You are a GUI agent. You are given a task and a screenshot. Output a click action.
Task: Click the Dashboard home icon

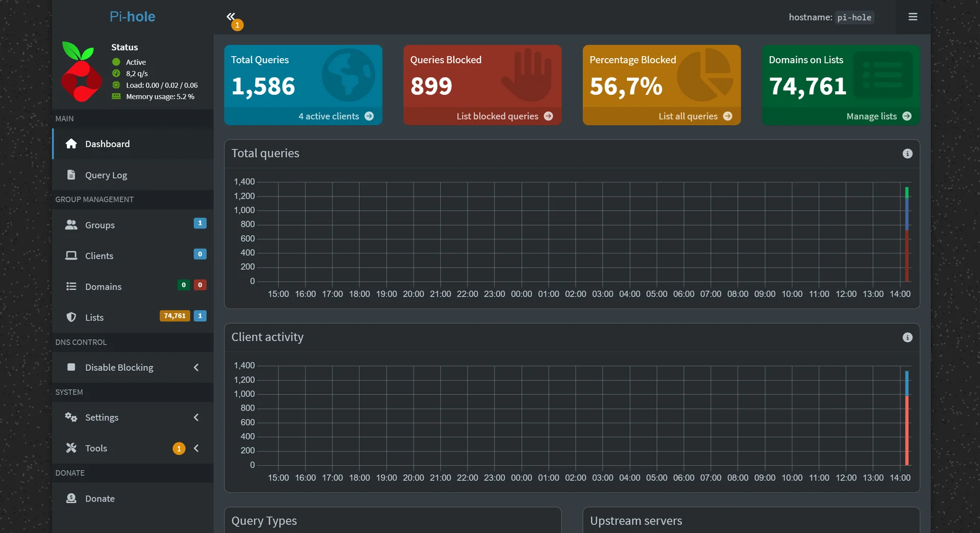pyautogui.click(x=71, y=144)
